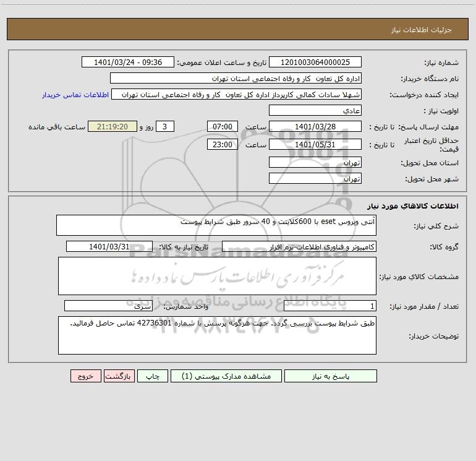Click the announcement date field 1401/03/24 - 09:36

click(x=128, y=62)
